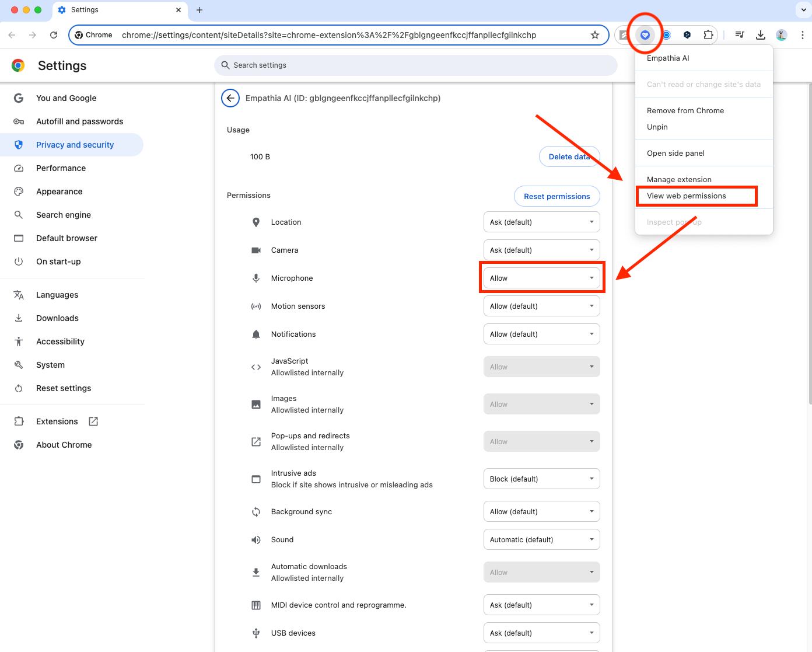Screen dimensions: 812x652
Task: Click the page vertical scrollbar
Action: [810, 243]
